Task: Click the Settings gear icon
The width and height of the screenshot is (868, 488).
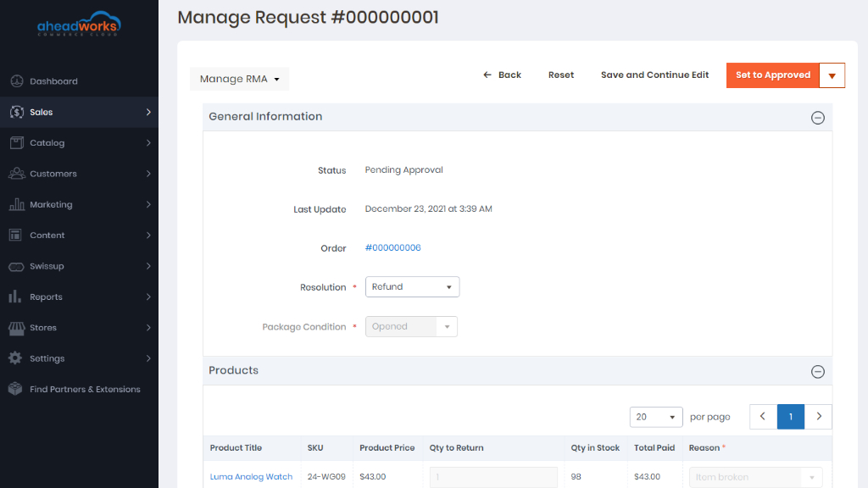Action: pyautogui.click(x=15, y=358)
